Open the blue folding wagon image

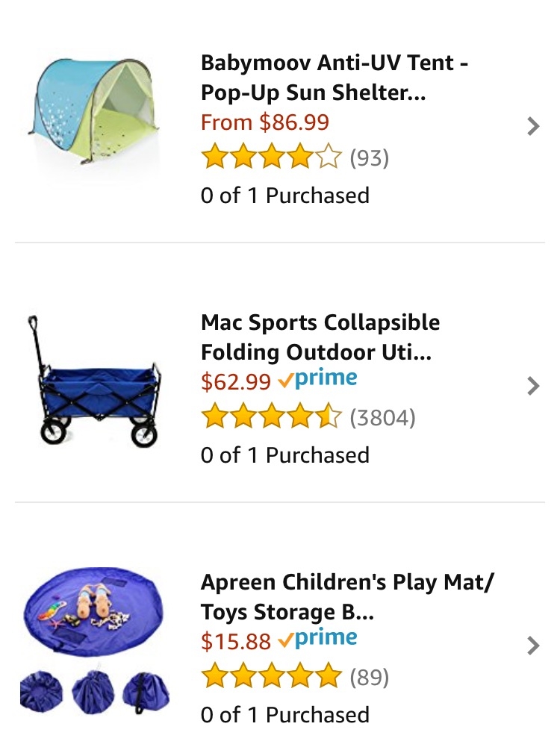click(x=95, y=381)
